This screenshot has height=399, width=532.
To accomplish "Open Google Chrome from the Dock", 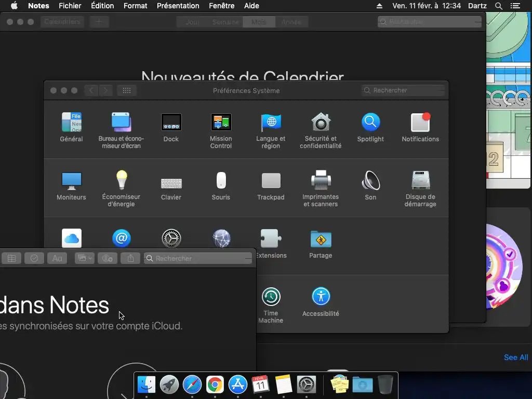I will click(x=215, y=385).
